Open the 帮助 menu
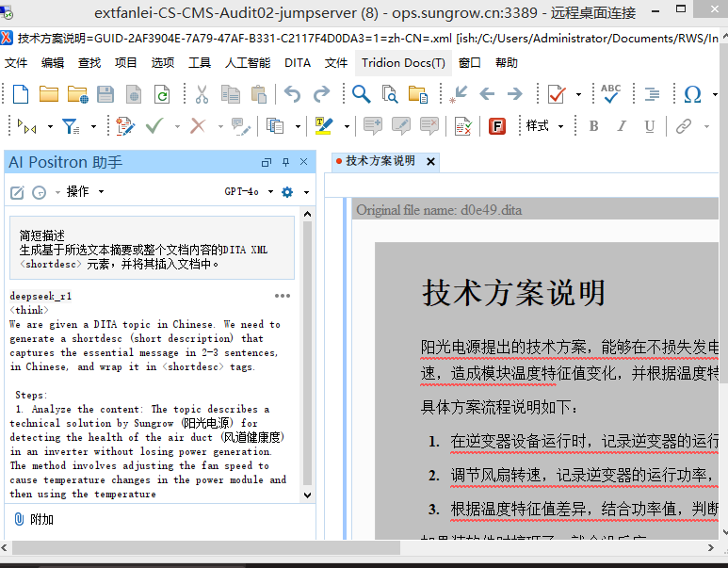 (506, 63)
